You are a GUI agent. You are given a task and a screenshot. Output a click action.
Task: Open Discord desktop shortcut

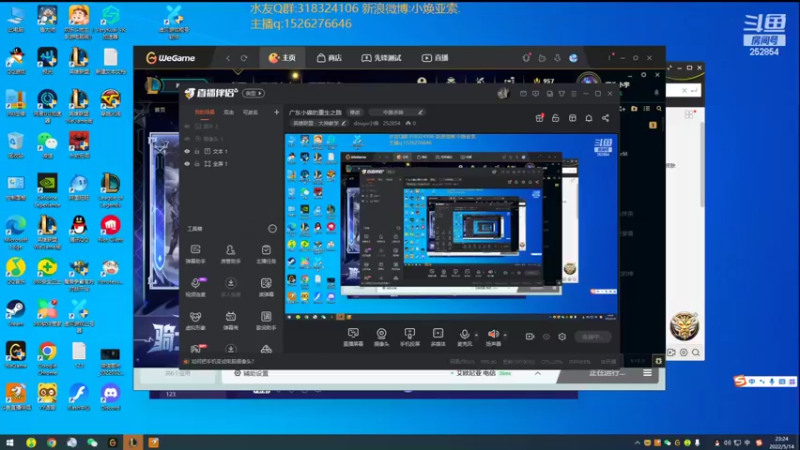coord(111,397)
